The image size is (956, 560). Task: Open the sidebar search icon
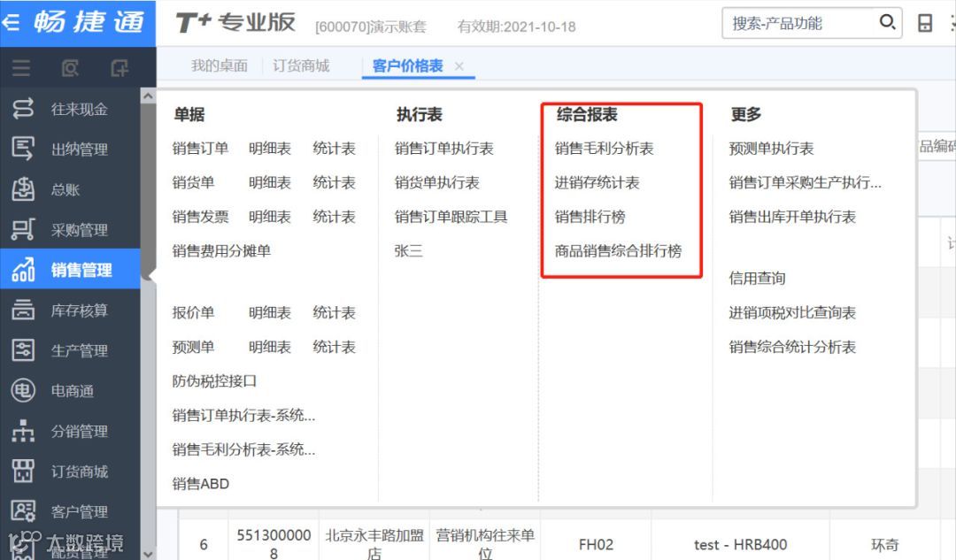tap(70, 67)
